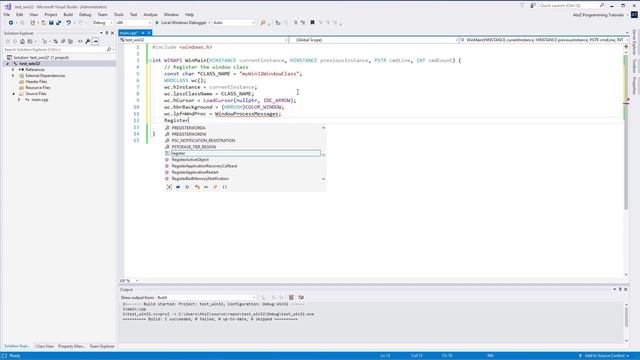Click the Save All toolbar icon

point(58,23)
